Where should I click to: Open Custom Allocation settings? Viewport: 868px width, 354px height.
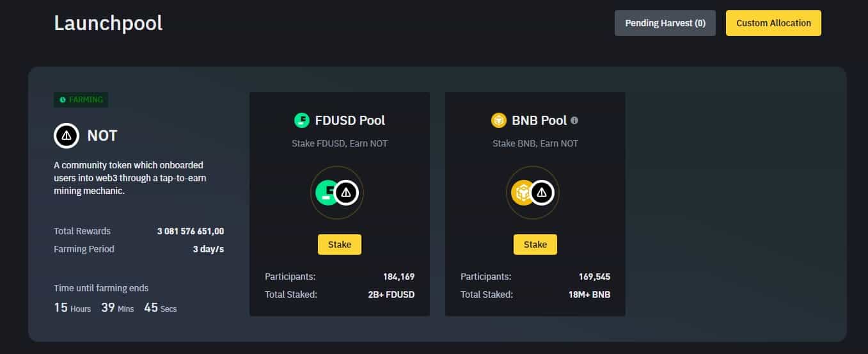click(773, 23)
